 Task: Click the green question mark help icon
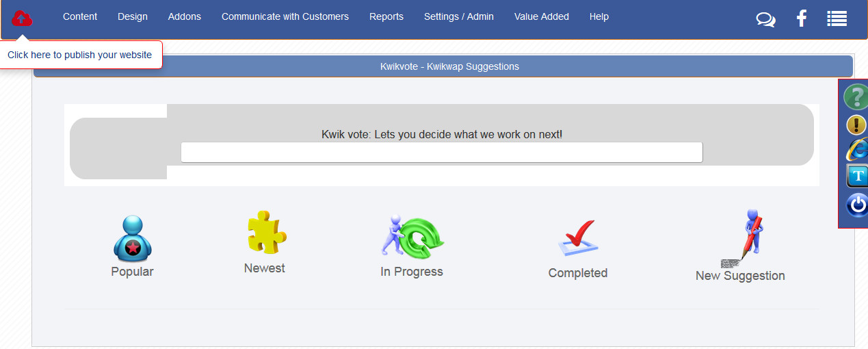click(856, 97)
